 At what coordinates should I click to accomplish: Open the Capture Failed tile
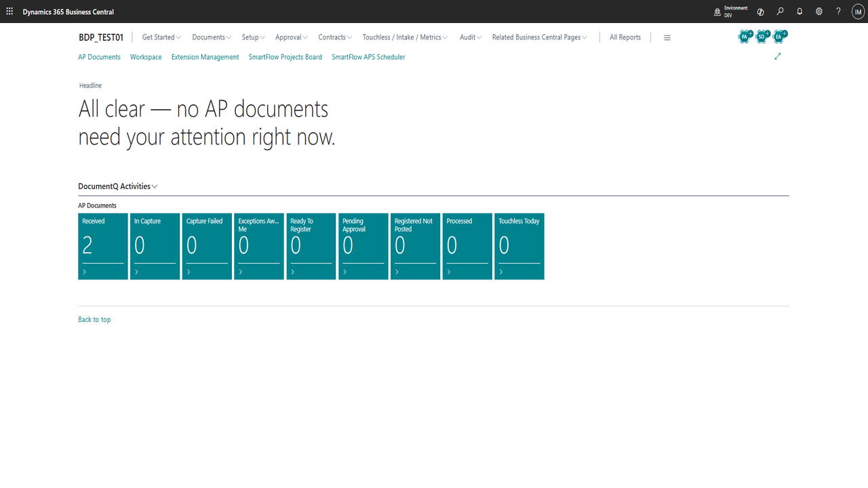(x=207, y=246)
